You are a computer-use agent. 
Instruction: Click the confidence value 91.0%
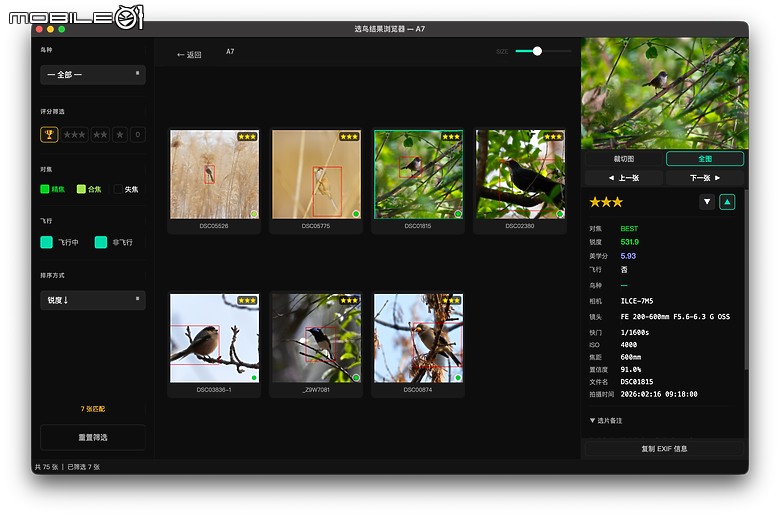point(630,369)
